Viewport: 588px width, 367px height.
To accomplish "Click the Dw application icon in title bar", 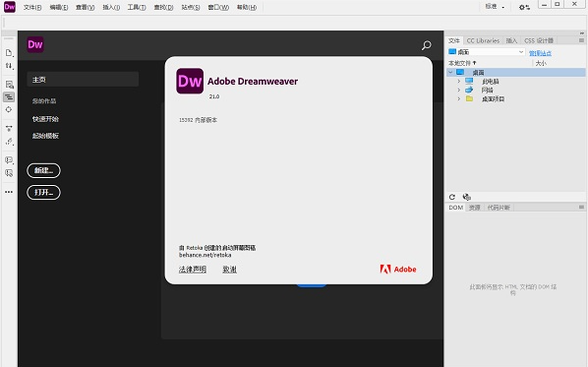I will 10,7.
